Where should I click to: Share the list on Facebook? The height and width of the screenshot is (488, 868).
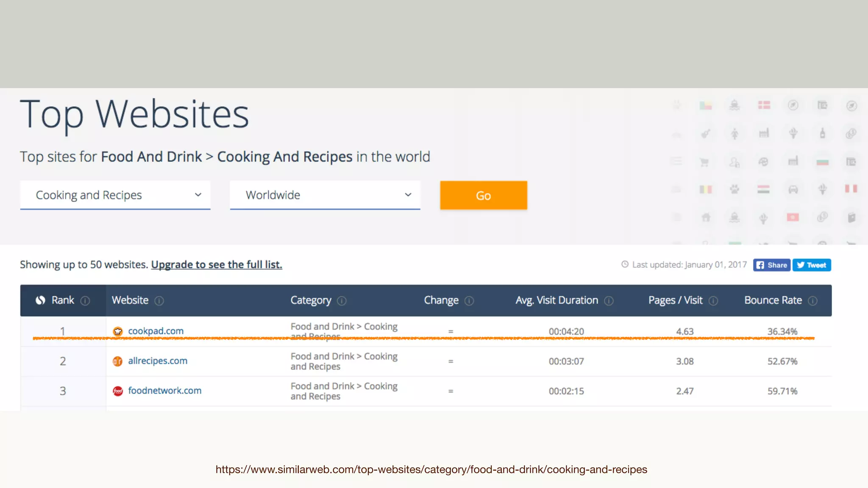click(771, 265)
